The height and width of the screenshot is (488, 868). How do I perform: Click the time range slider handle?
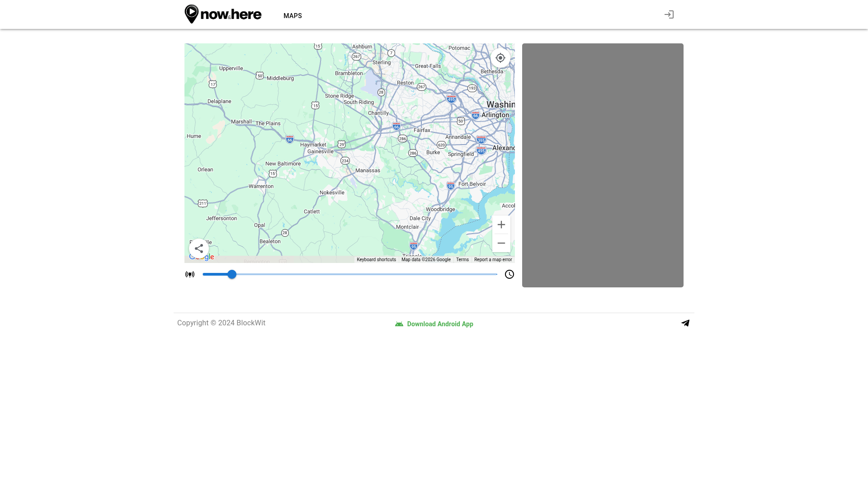point(232,274)
